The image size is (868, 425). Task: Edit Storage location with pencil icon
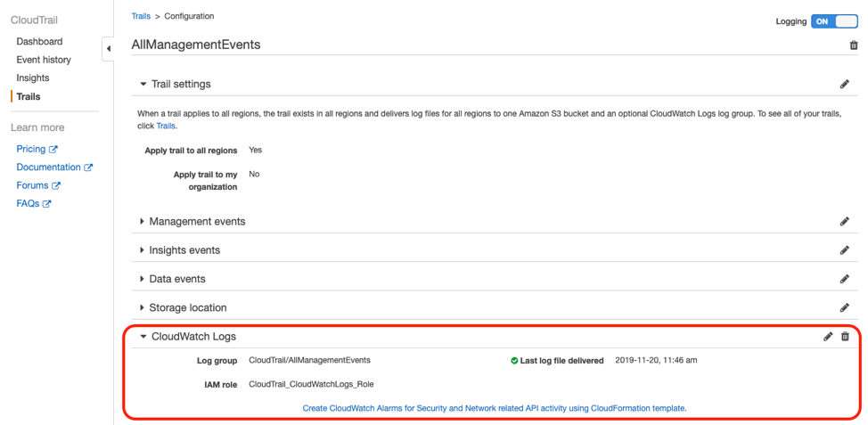click(x=844, y=307)
